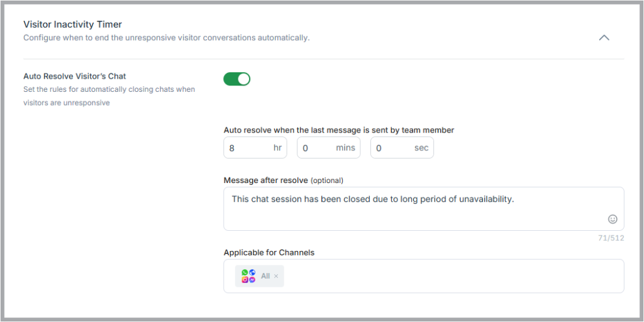Open the emoji picker in message box
Image resolution: width=644 pixels, height=322 pixels.
[613, 219]
